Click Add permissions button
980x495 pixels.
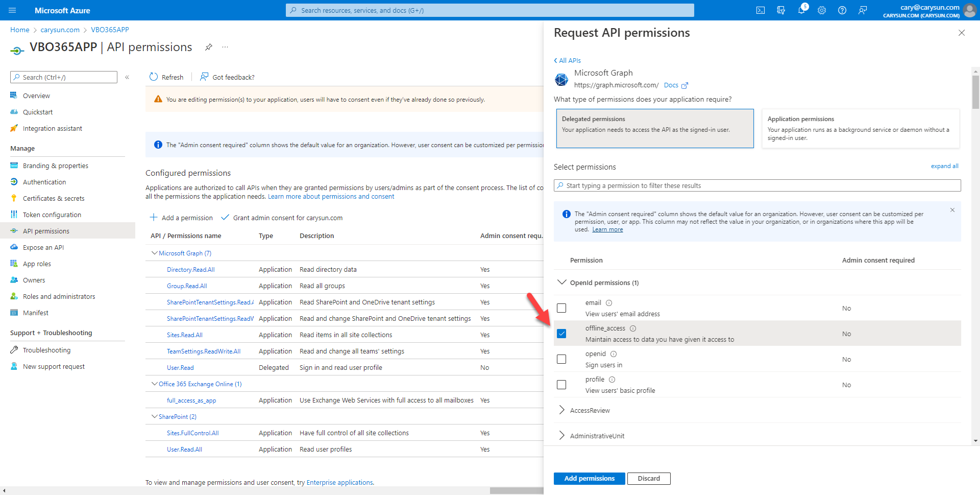pos(589,479)
